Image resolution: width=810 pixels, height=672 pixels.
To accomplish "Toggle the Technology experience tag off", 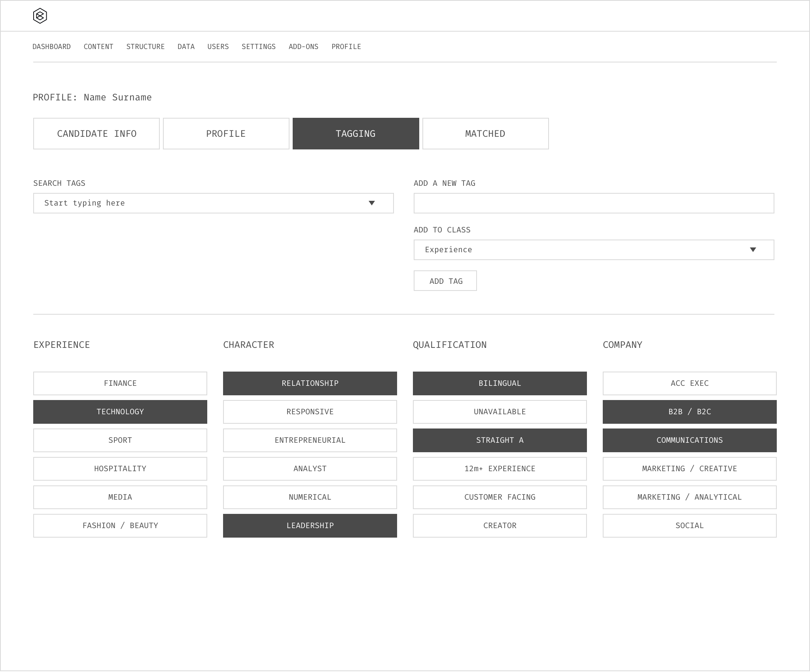I will [120, 412].
